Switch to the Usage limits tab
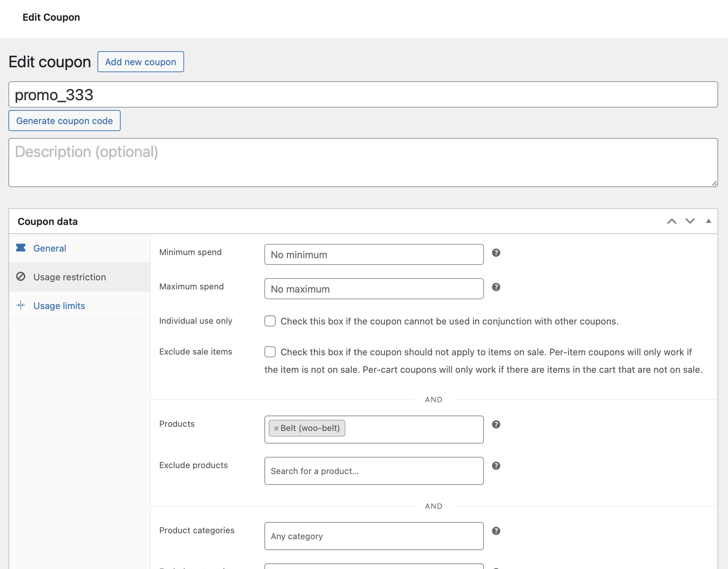The width and height of the screenshot is (728, 569). coord(59,305)
